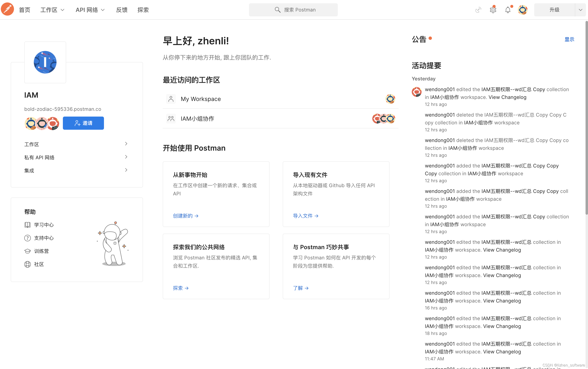Open the 反馈 menu item
The width and height of the screenshot is (588, 369).
122,10
